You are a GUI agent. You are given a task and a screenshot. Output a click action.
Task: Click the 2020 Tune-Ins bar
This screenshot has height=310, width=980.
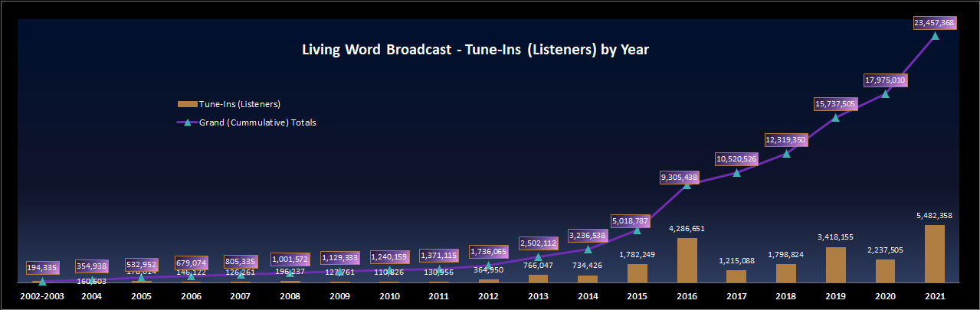885,271
